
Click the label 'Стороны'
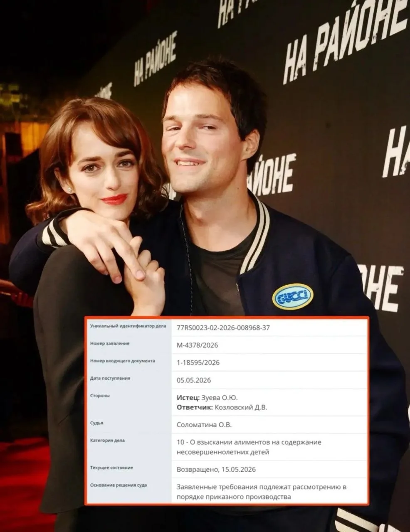[100, 396]
